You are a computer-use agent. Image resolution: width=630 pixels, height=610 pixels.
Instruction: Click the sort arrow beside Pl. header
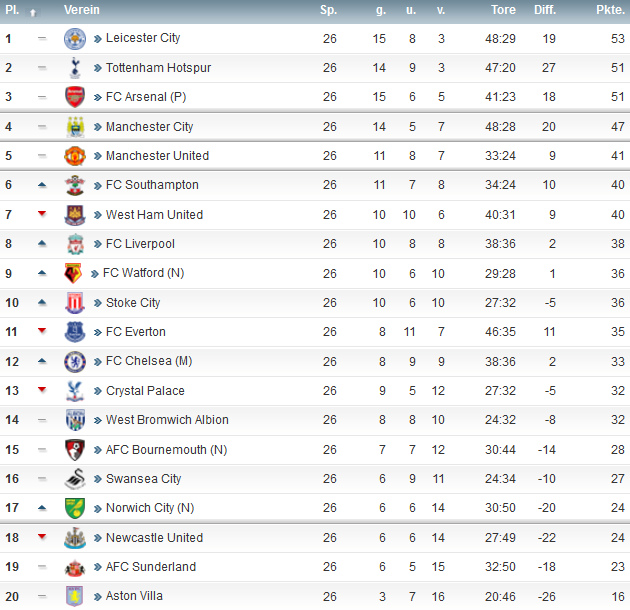33,13
